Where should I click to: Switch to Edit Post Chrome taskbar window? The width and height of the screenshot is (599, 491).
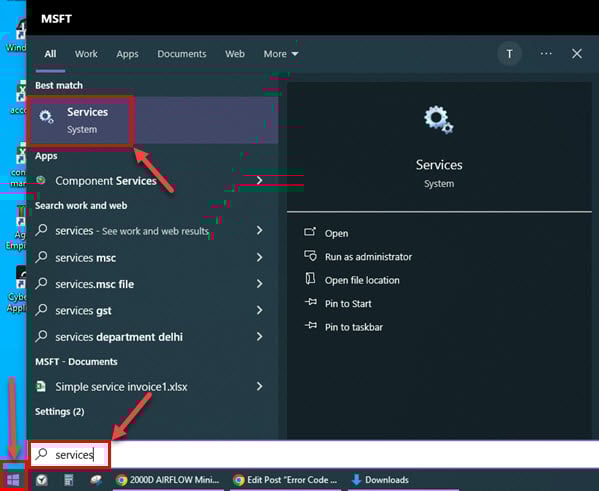pos(285,480)
